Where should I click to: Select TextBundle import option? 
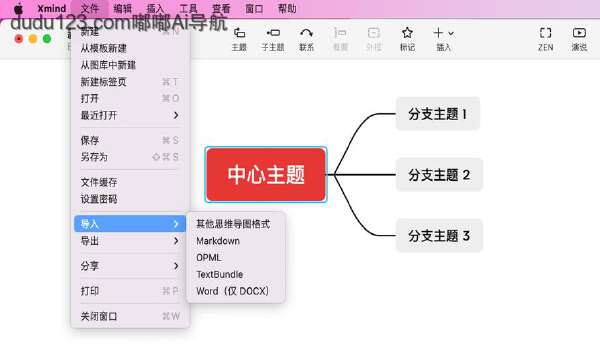(219, 275)
